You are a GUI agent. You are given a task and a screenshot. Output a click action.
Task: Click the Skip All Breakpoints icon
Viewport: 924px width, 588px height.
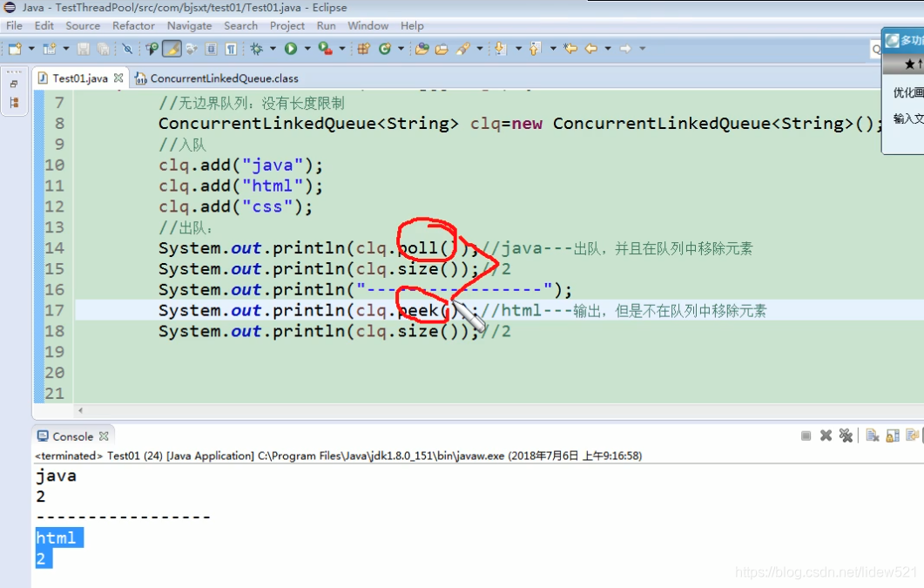pos(126,49)
